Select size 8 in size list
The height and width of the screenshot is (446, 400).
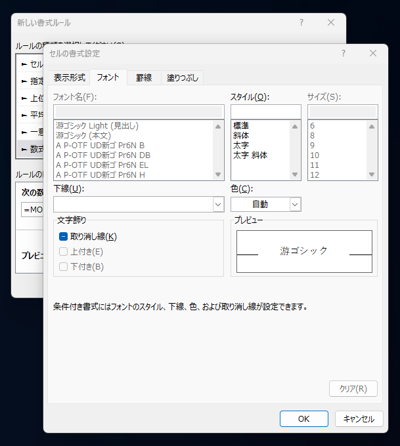click(x=312, y=136)
